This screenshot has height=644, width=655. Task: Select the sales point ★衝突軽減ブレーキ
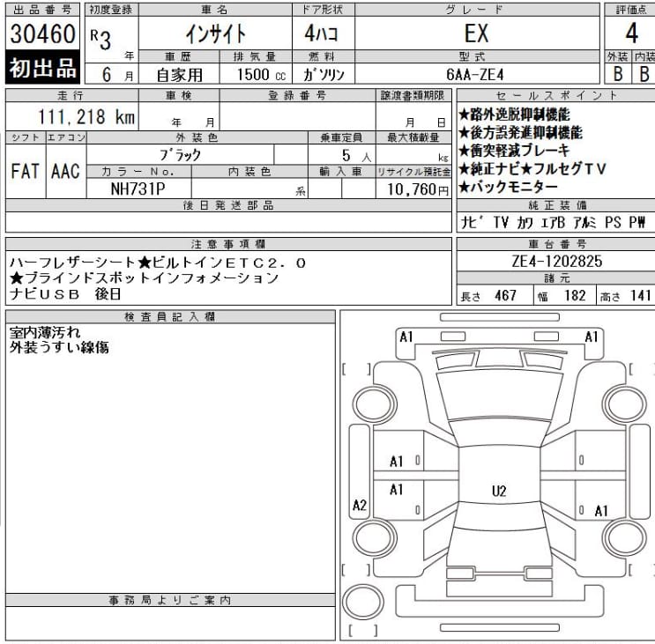pos(514,151)
